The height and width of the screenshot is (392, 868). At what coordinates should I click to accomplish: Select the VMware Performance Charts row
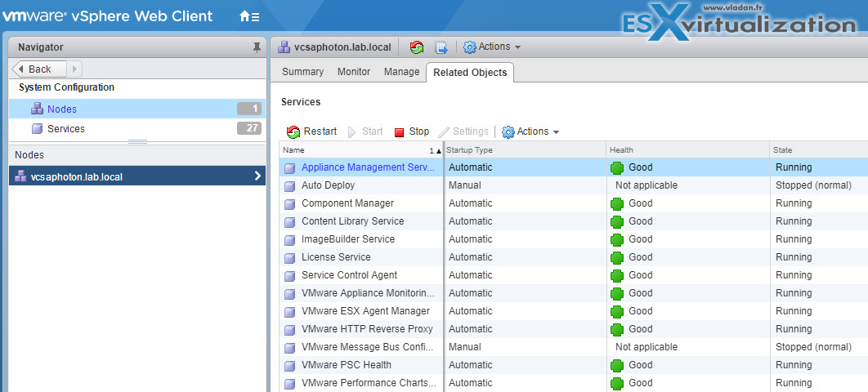[x=574, y=382]
